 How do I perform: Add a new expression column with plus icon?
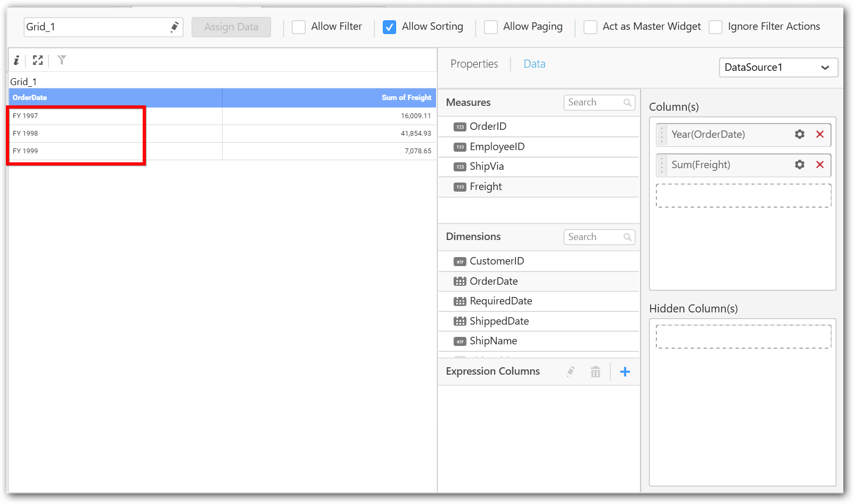(x=625, y=372)
